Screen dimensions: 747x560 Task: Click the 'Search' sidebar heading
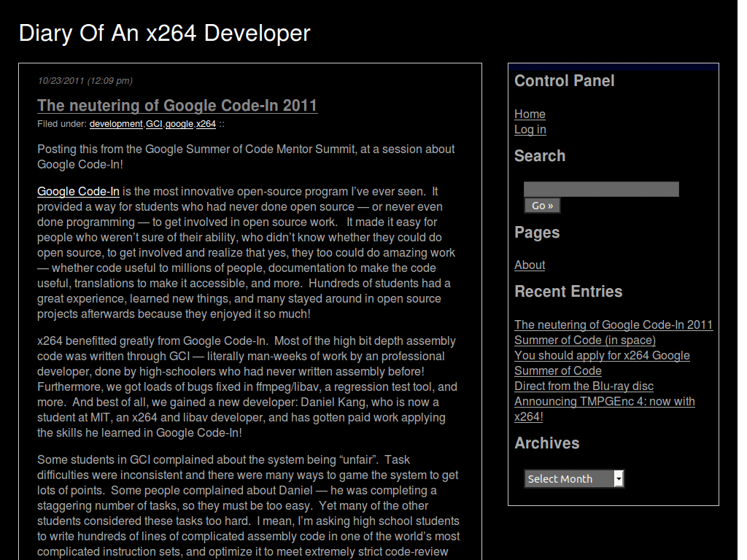pyautogui.click(x=540, y=156)
